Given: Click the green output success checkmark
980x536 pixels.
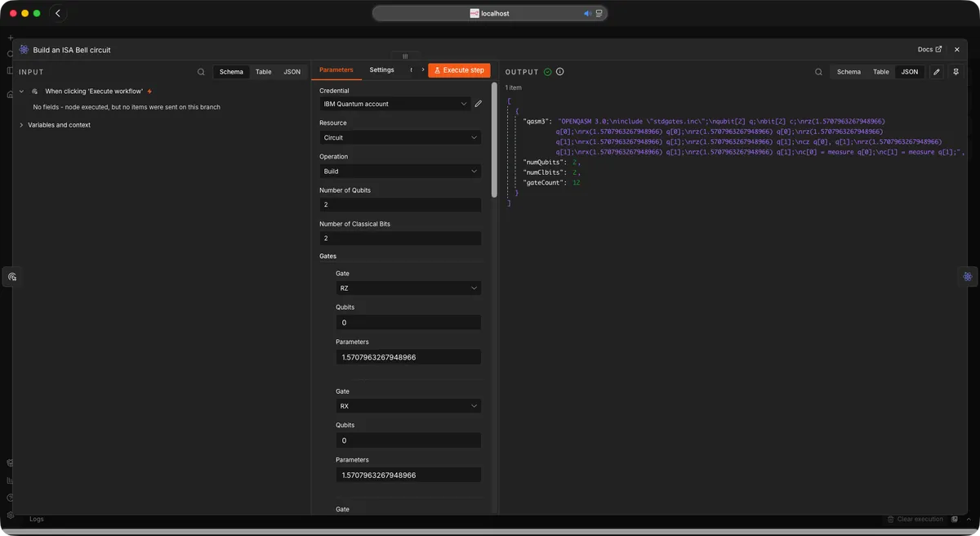Looking at the screenshot, I should click(x=547, y=72).
